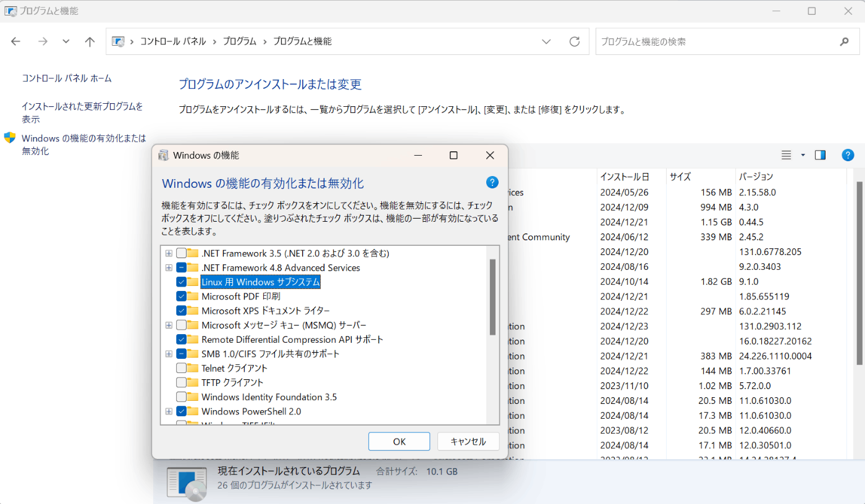Image resolution: width=865 pixels, height=504 pixels.
Task: Open help in Programs and Features toolbar
Action: coord(848,155)
